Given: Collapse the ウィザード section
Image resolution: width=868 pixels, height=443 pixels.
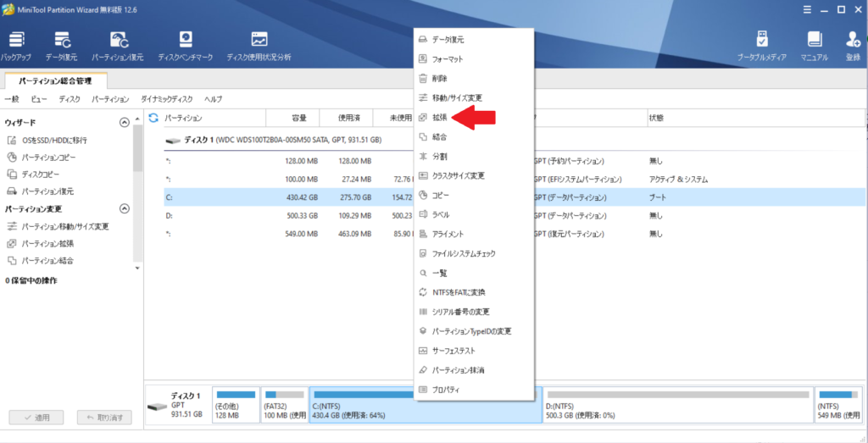Looking at the screenshot, I should point(125,122).
